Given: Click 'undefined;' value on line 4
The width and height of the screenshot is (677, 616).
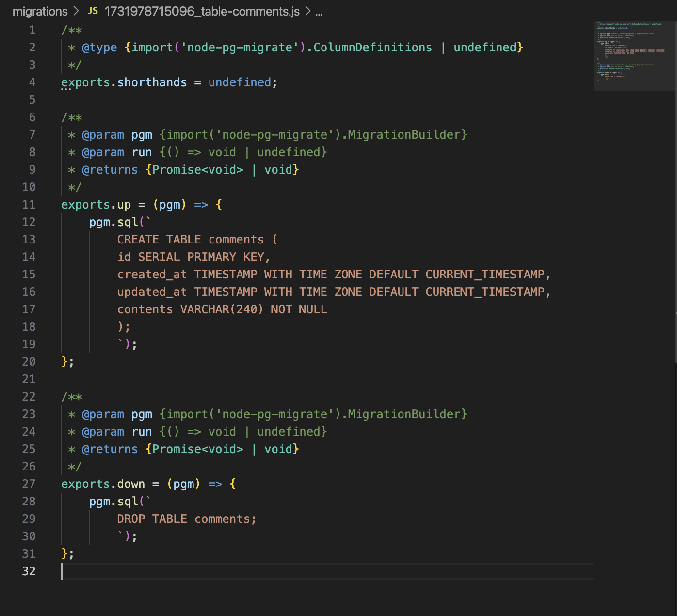Looking at the screenshot, I should pyautogui.click(x=243, y=82).
